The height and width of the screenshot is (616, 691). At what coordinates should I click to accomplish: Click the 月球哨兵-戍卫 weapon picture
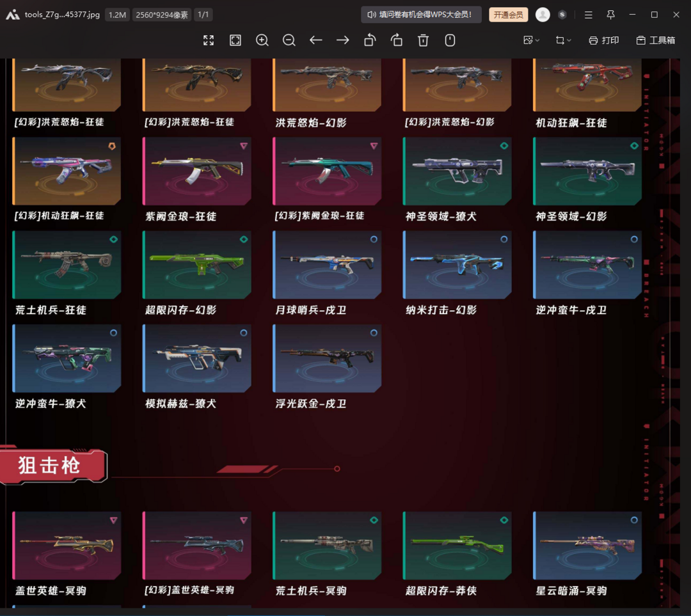click(327, 265)
